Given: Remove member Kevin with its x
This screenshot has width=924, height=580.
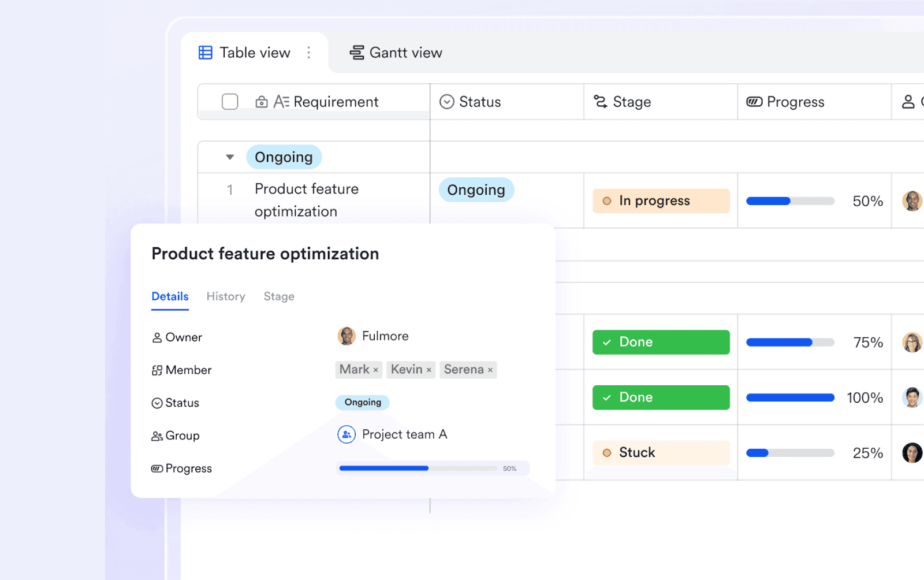Looking at the screenshot, I should click(x=429, y=370).
